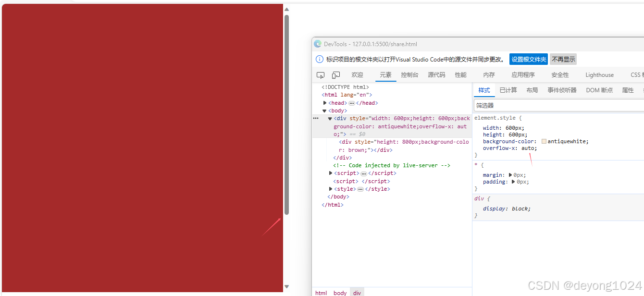Expand the style element node
Image resolution: width=644 pixels, height=296 pixels.
coord(331,189)
